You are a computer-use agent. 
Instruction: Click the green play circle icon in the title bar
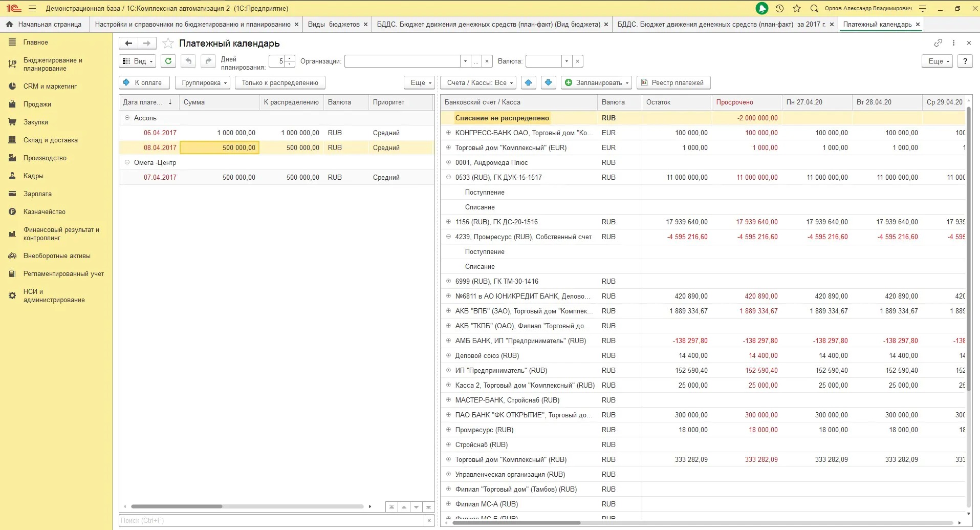(x=761, y=8)
